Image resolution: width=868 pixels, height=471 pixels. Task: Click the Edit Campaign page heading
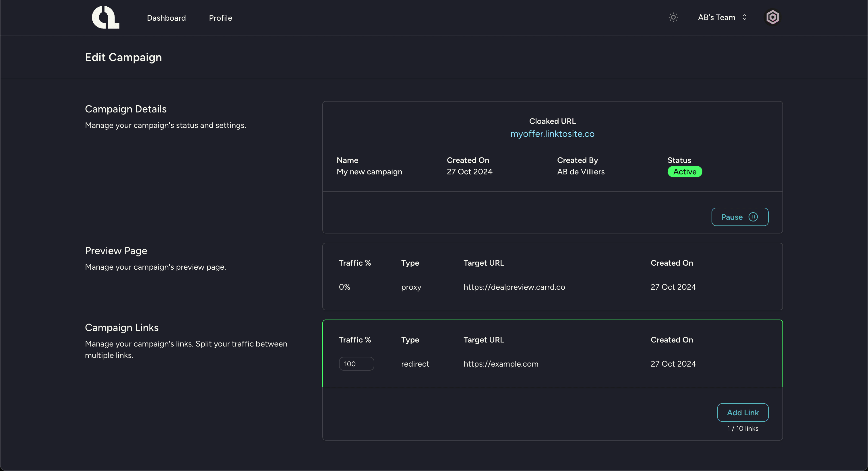[123, 57]
